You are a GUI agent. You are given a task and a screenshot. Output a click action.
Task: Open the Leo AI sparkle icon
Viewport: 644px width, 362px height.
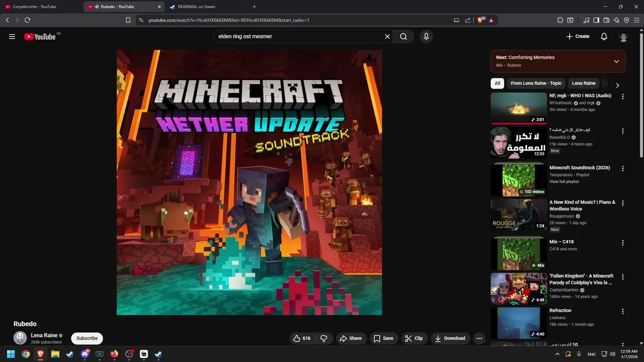616,20
